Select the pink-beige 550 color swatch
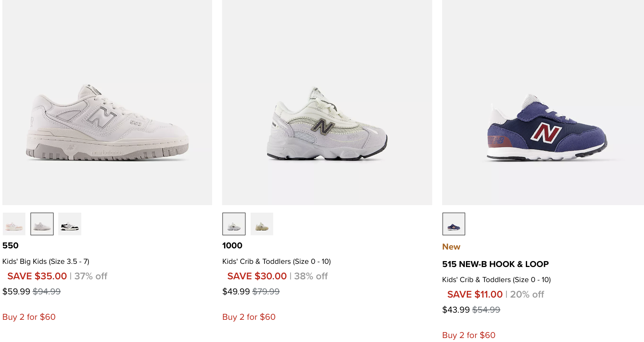The image size is (644, 342). 14,224
